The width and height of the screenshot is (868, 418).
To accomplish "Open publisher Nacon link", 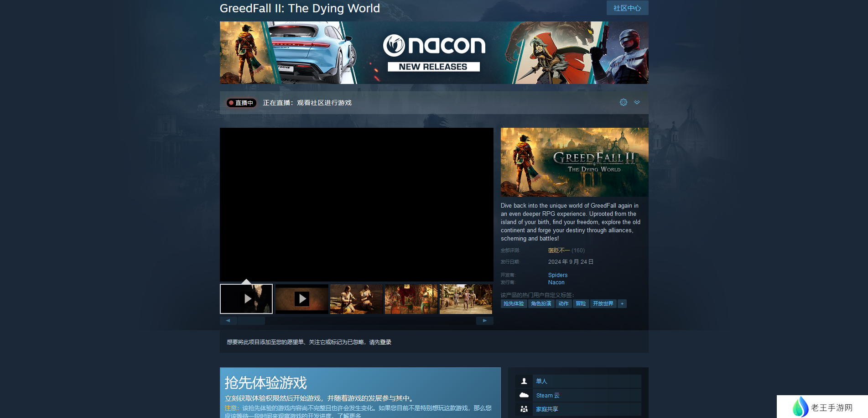I will click(556, 282).
